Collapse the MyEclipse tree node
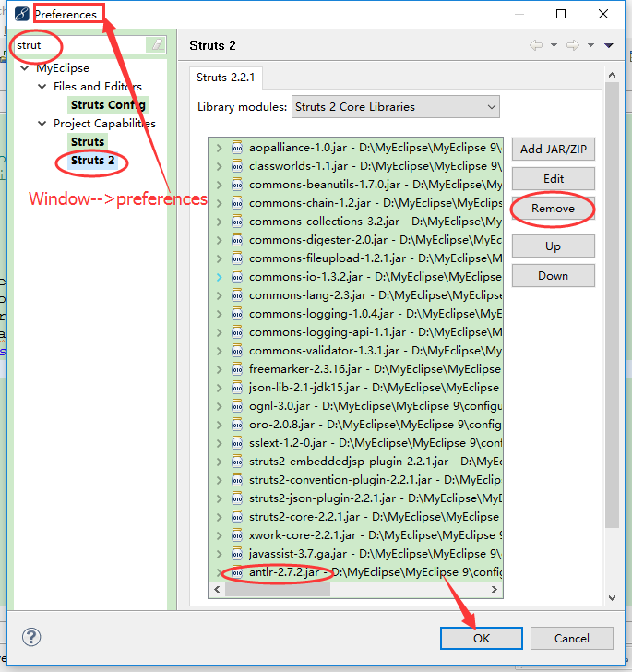Viewport: 632px width, 672px height. 24,68
